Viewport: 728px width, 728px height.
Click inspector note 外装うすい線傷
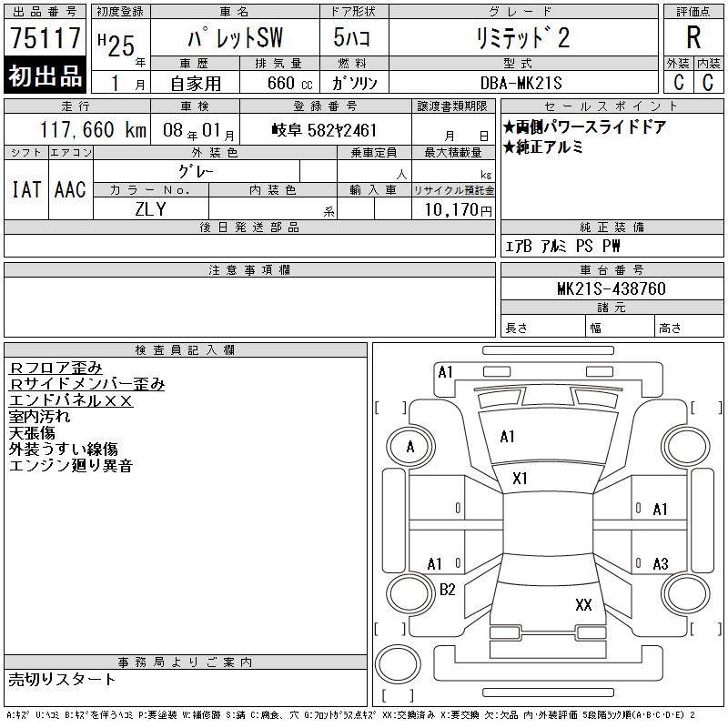click(63, 449)
